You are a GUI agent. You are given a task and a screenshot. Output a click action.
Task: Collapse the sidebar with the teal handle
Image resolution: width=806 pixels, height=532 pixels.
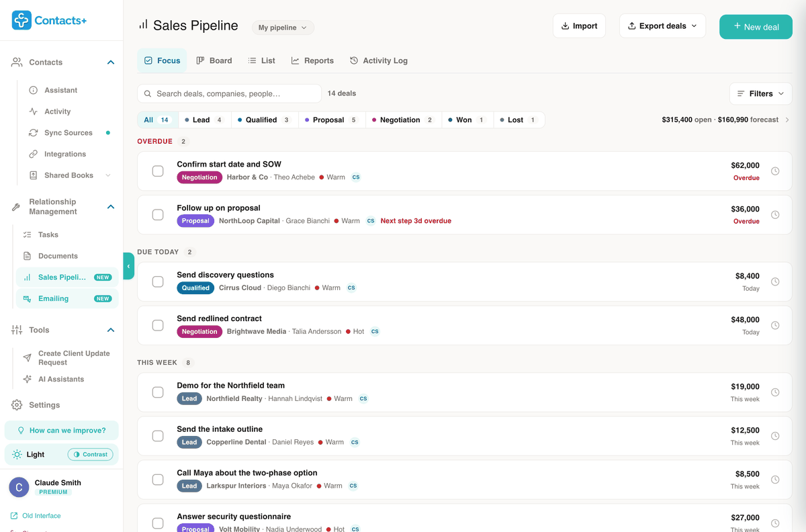128,266
